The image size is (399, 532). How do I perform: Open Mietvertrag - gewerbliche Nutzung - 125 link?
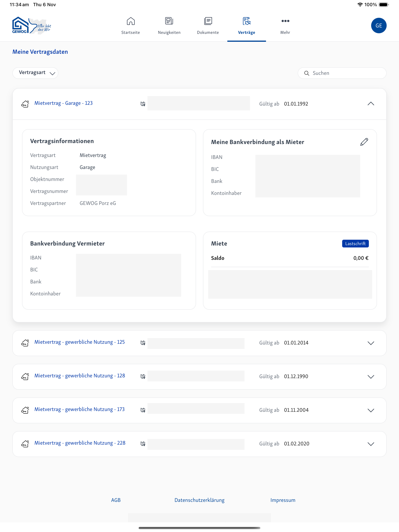pos(80,342)
